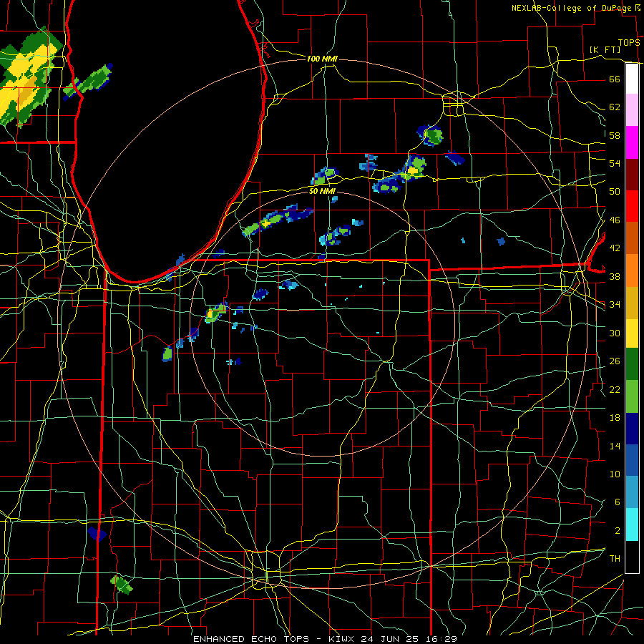Select the 46 legend scale value
Screen dimensions: 644x644
[615, 220]
